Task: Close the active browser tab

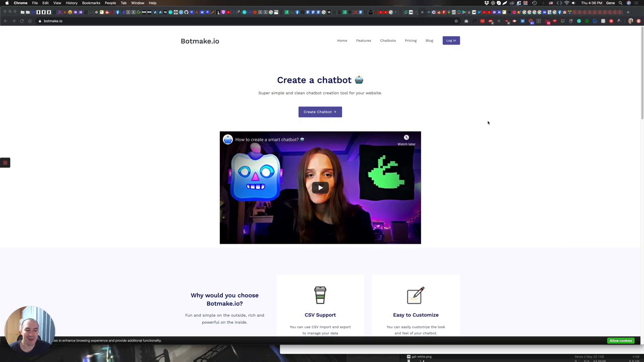Action: pyautogui.click(x=422, y=12)
